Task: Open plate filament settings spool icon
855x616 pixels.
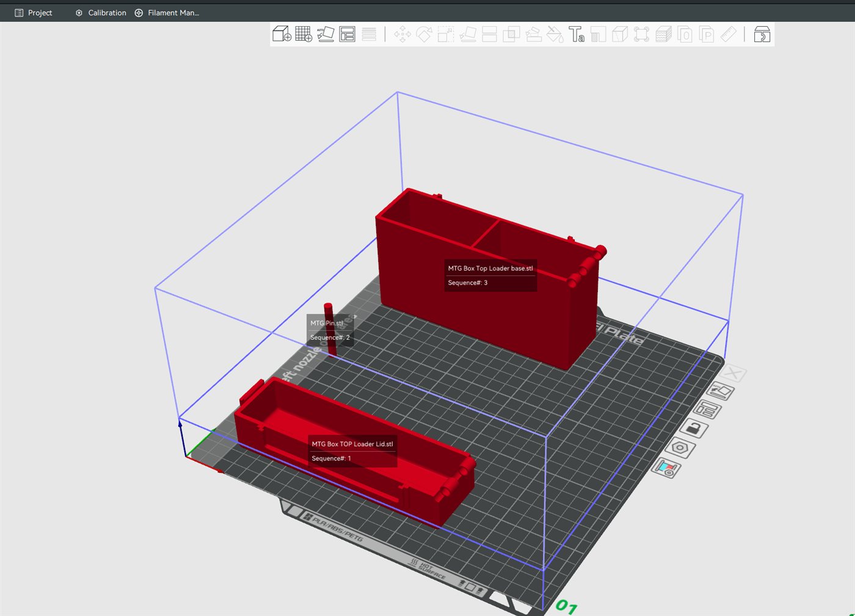Action: [666, 468]
